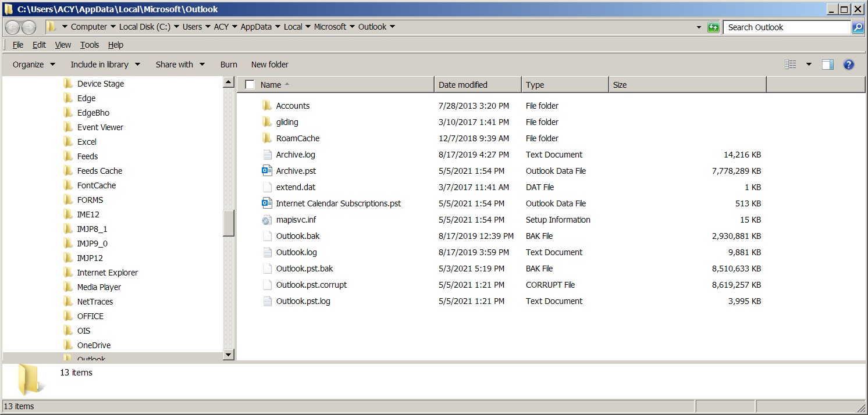Open the Tools menu
Screen dimensions: 868x415
click(90, 45)
